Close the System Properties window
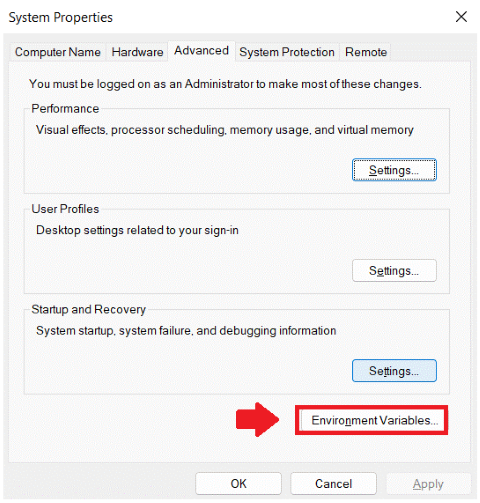Screen dimensions: 480x503 click(461, 16)
